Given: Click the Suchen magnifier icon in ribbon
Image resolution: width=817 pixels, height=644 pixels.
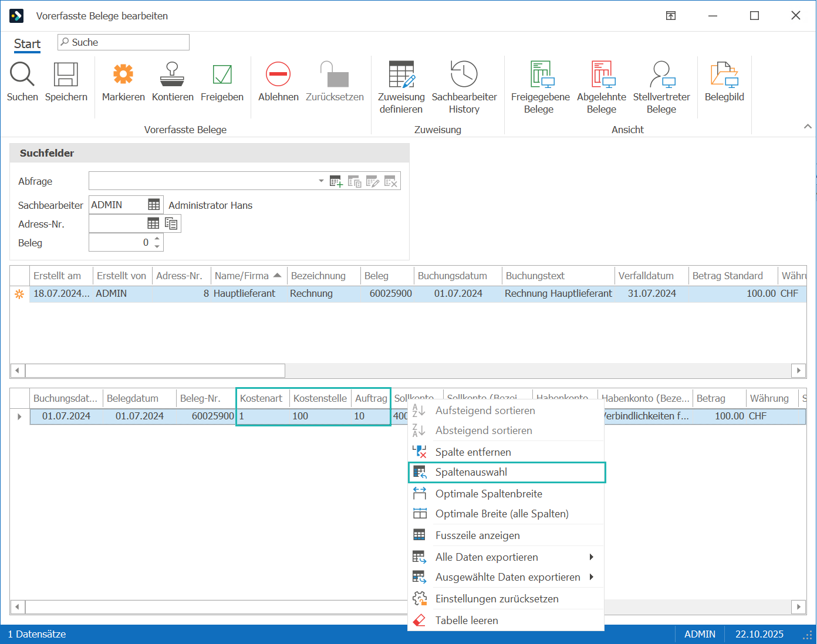Looking at the screenshot, I should pos(22,74).
